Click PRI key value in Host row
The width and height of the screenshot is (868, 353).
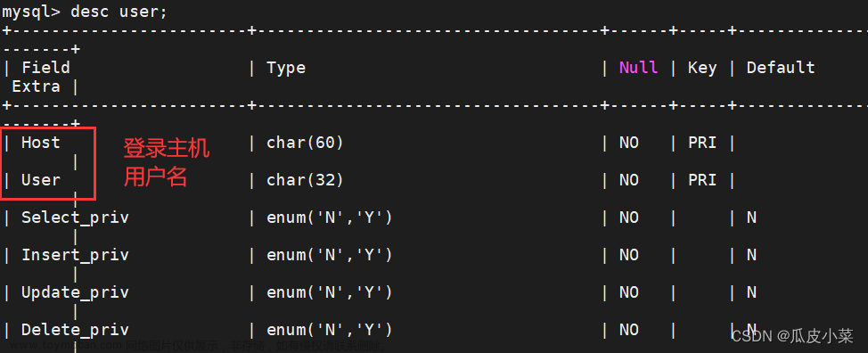702,143
